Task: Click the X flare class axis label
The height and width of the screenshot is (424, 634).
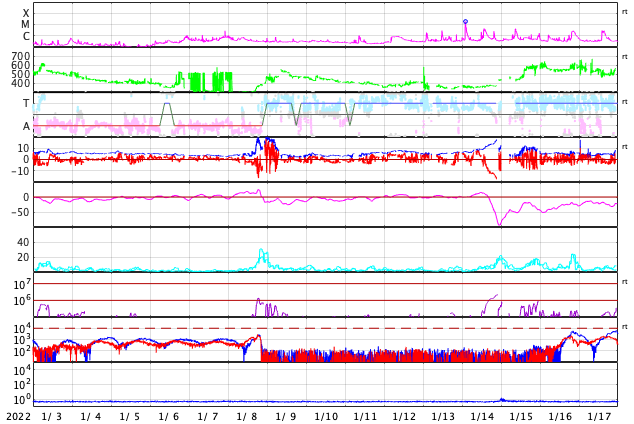Action: click(26, 13)
